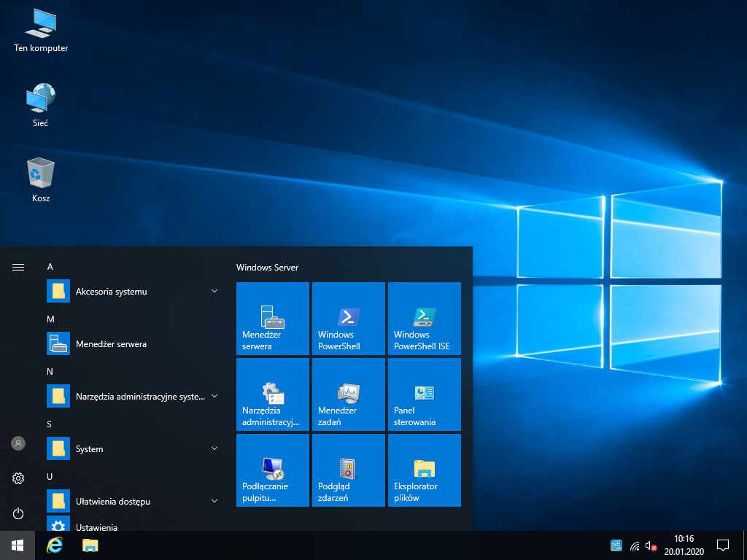The image size is (747, 560).
Task: Launch the Windows PowerShell tile
Action: 348,319
